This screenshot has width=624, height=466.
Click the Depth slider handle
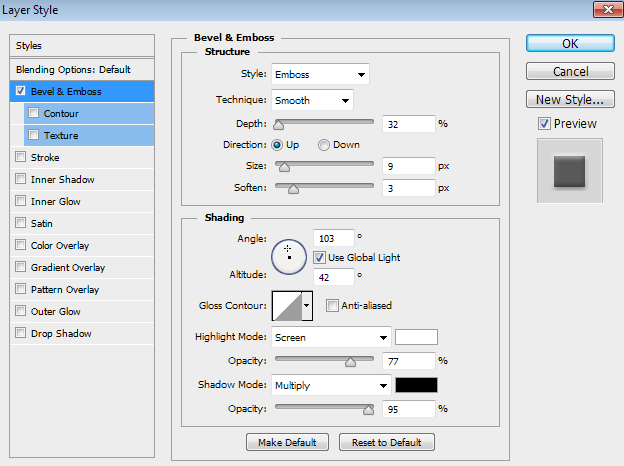click(x=279, y=125)
